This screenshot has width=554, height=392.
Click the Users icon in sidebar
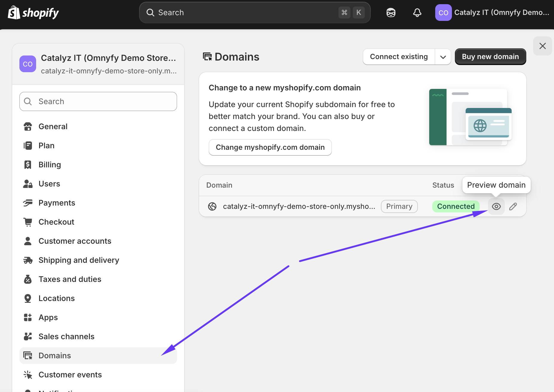click(x=28, y=184)
